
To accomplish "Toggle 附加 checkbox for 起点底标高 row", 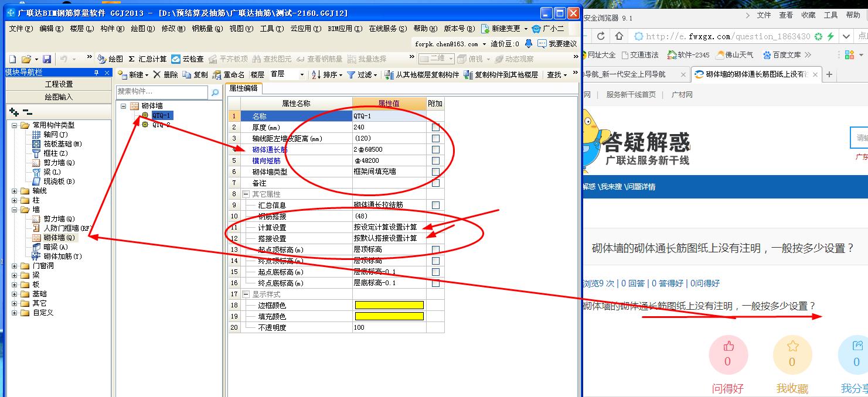I will pos(435,272).
